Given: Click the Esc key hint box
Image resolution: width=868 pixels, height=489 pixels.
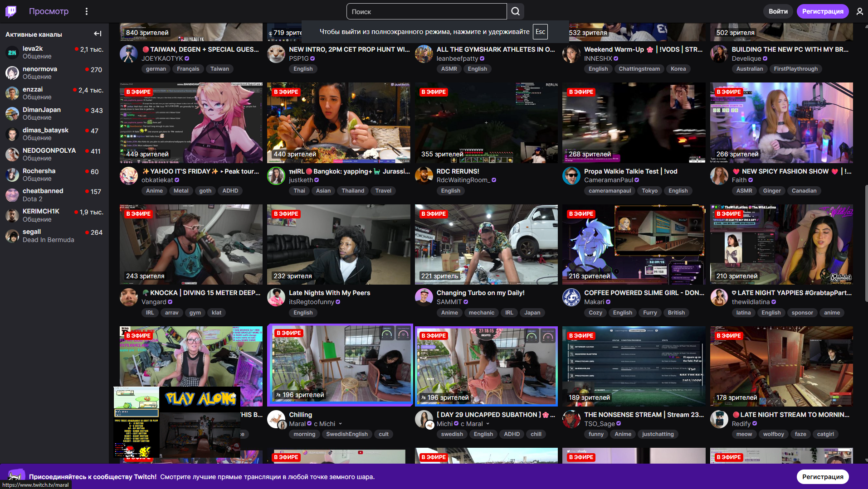Looking at the screenshot, I should [540, 32].
